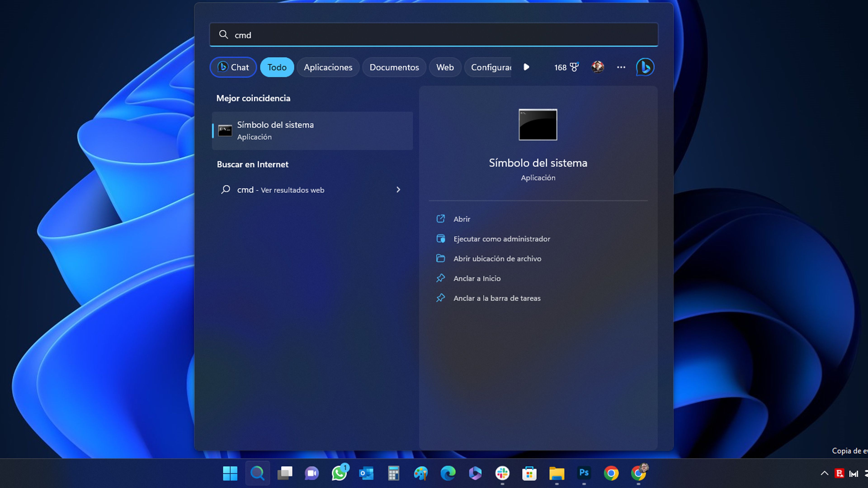
Task: Open Microsoft Edge from taskbar
Action: point(448,473)
